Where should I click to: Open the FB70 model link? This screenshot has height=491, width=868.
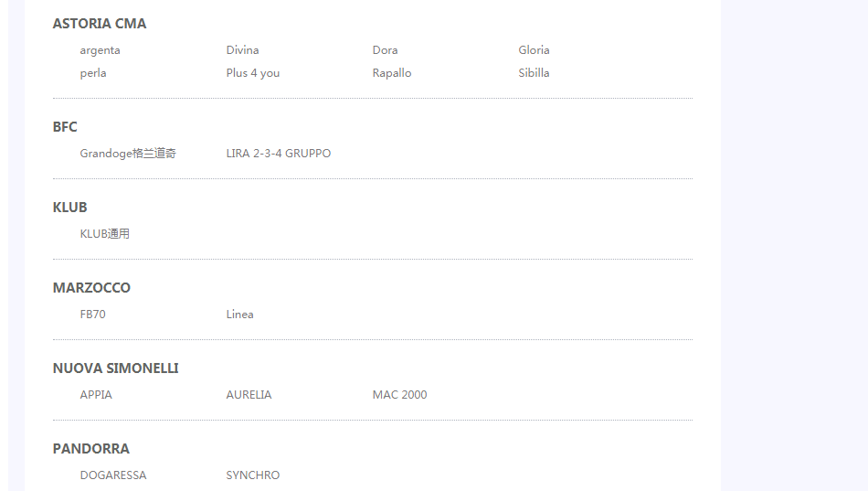[92, 315]
